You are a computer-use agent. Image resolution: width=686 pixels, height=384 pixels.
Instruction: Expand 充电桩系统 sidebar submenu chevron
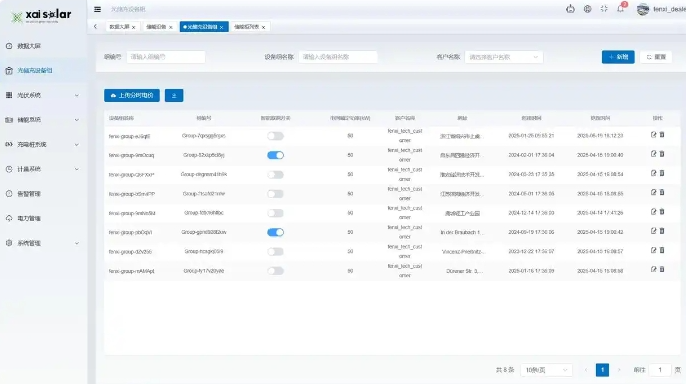coord(77,144)
